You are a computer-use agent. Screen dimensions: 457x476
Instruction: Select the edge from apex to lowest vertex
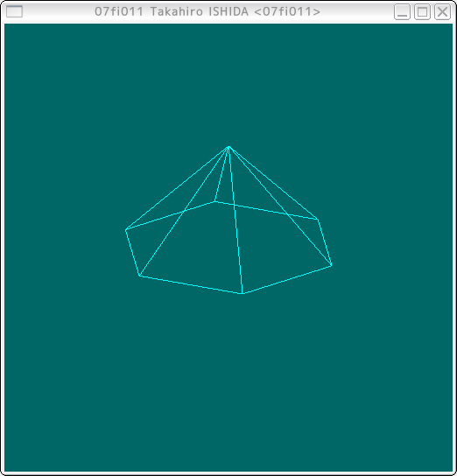click(x=236, y=220)
